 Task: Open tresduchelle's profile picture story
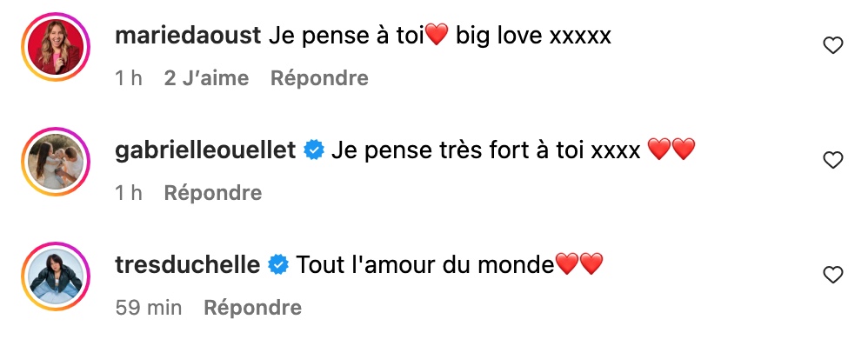[56, 276]
